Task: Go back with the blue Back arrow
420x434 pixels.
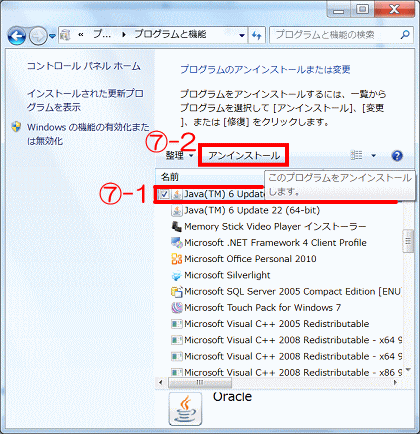Action: pos(17,36)
